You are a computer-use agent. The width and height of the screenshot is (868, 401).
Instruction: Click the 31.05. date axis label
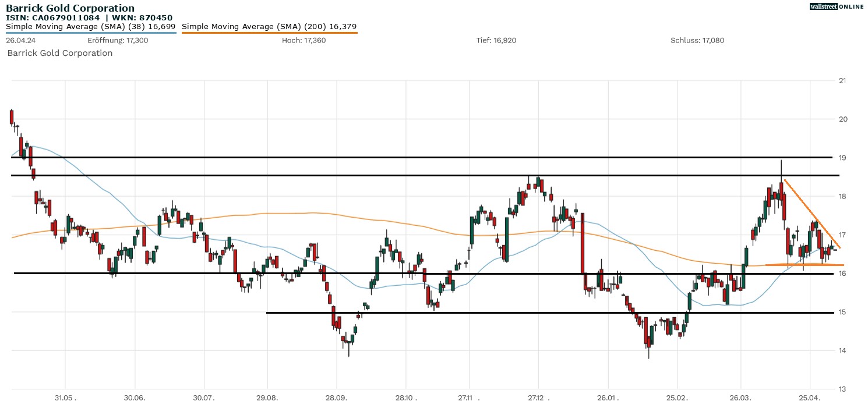[x=65, y=397]
